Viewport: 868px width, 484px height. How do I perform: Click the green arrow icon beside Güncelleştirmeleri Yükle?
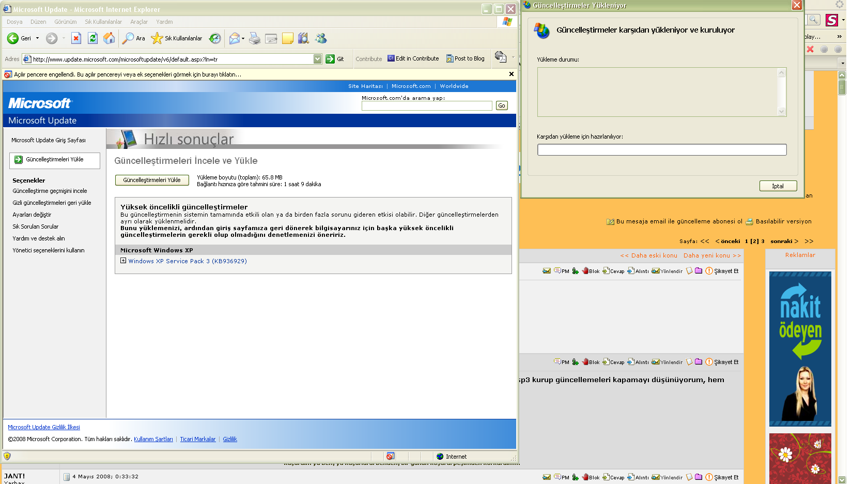(x=19, y=159)
